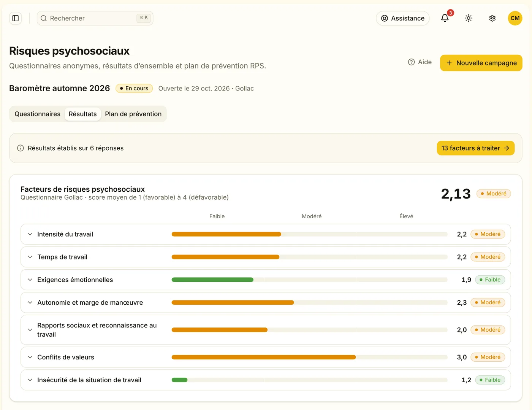
Task: Click the Modéré badge in Temps de travail row
Action: pyautogui.click(x=488, y=257)
